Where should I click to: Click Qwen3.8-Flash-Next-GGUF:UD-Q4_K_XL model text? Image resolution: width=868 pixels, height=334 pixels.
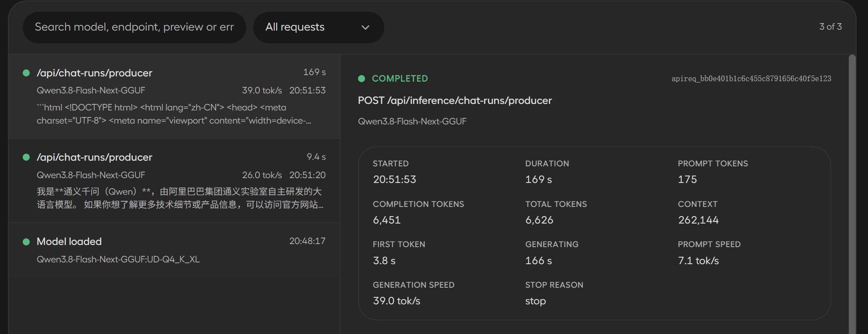(x=118, y=259)
